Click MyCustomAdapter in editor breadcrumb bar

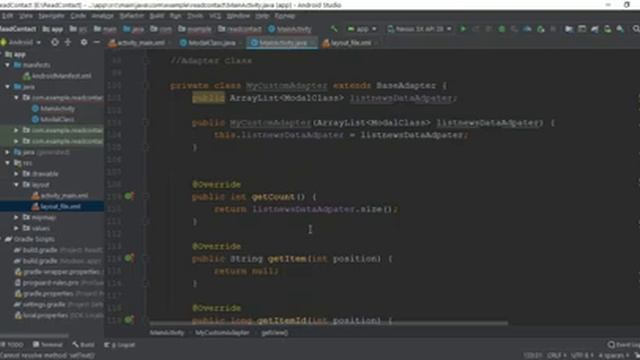(222, 333)
